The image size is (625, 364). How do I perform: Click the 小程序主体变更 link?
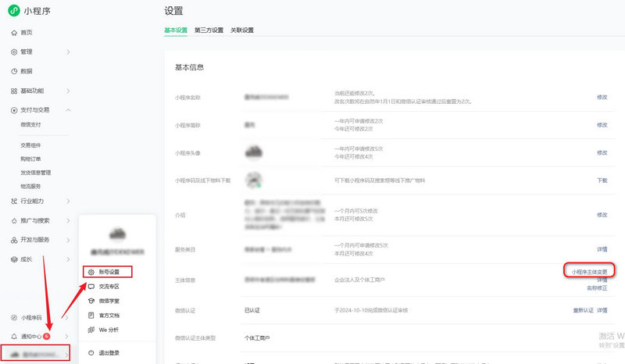coord(588,271)
